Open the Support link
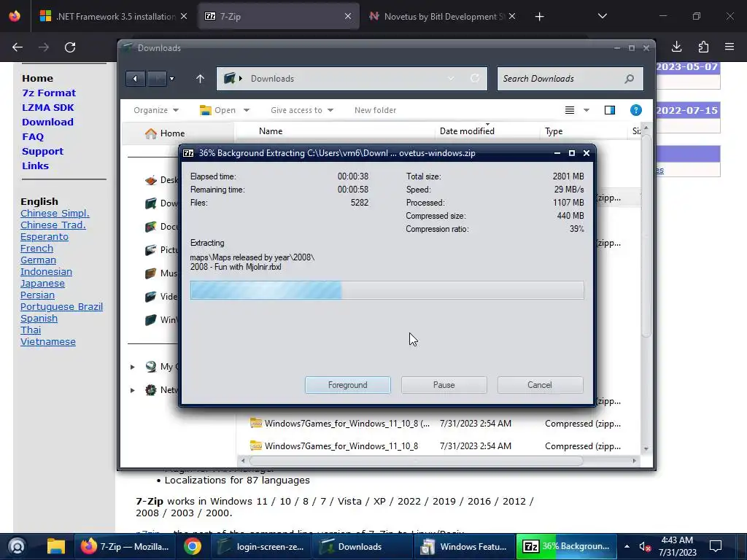Screen dimensions: 747x560 click(42, 151)
